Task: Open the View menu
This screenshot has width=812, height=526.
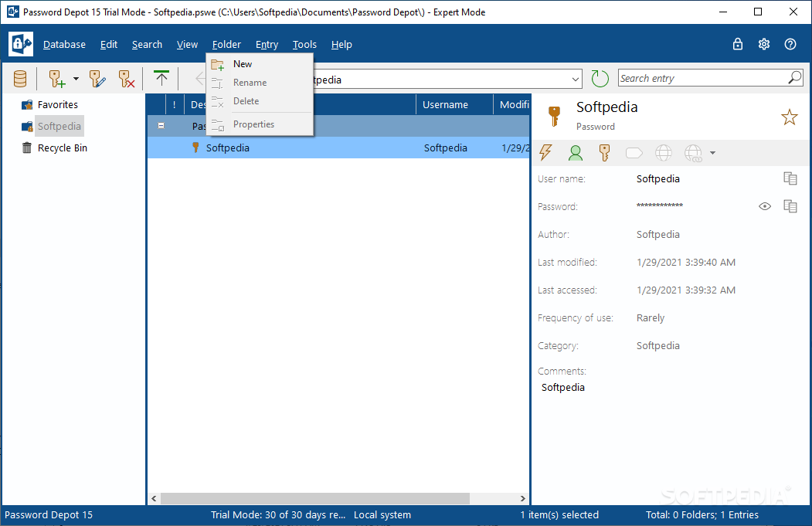Action: (187, 45)
